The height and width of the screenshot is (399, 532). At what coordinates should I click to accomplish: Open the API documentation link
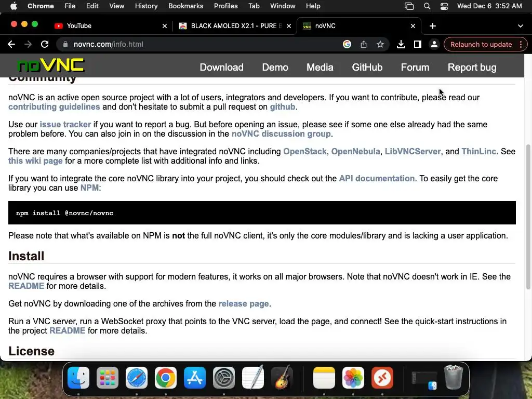377,179
